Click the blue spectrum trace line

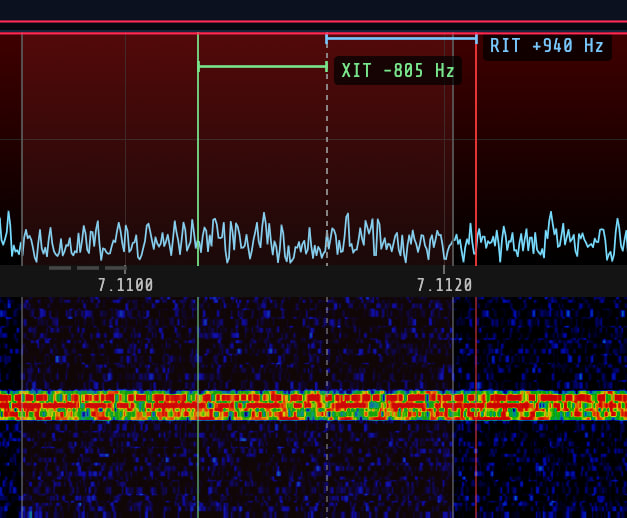(314, 238)
